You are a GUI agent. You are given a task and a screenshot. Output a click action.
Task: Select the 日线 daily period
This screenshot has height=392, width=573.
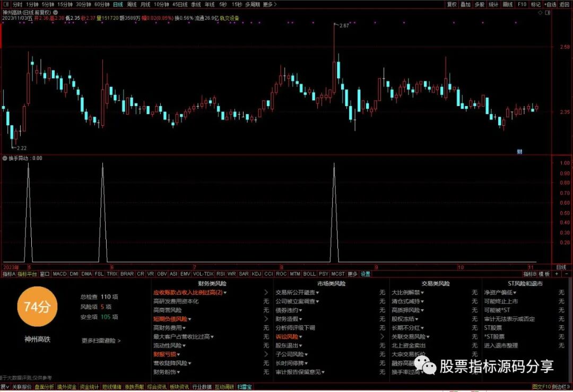[x=118, y=4]
